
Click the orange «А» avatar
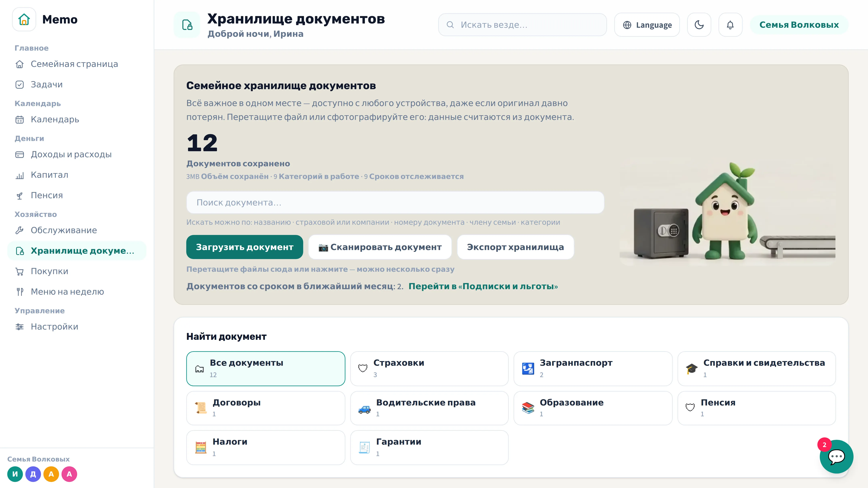(x=51, y=474)
